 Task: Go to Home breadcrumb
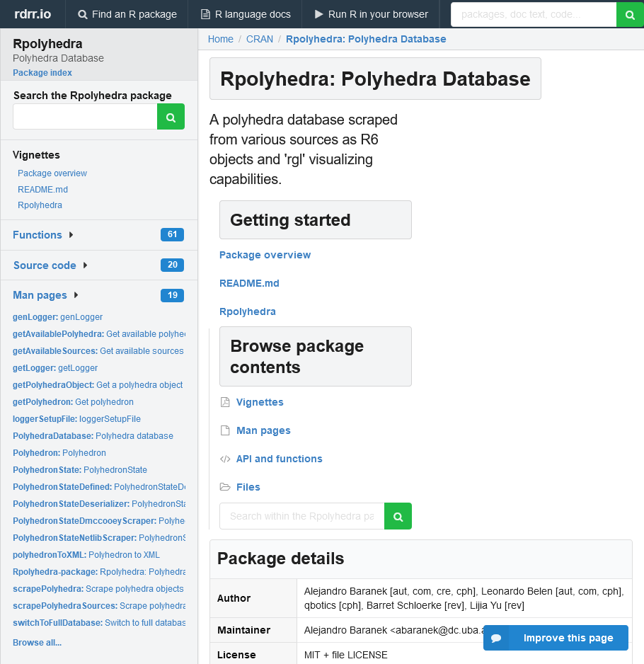point(221,39)
